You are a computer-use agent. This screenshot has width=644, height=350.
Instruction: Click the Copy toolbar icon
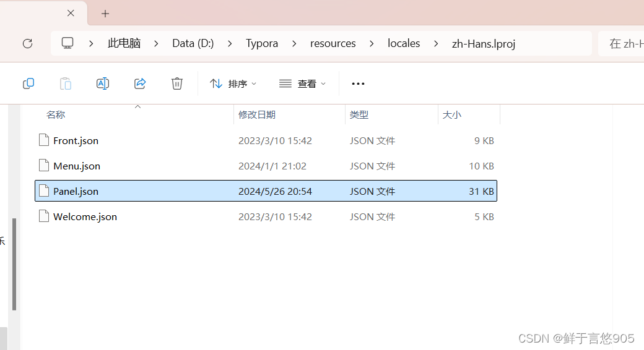pos(28,83)
